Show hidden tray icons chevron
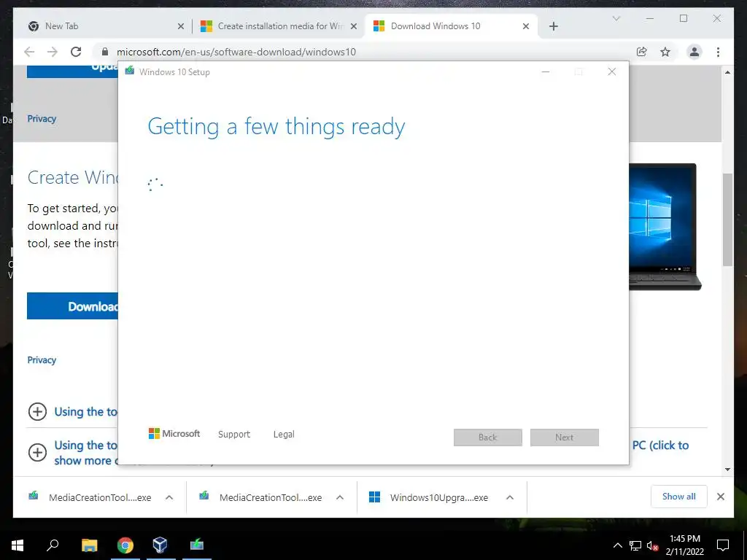Image resolution: width=747 pixels, height=560 pixels. pyautogui.click(x=617, y=545)
